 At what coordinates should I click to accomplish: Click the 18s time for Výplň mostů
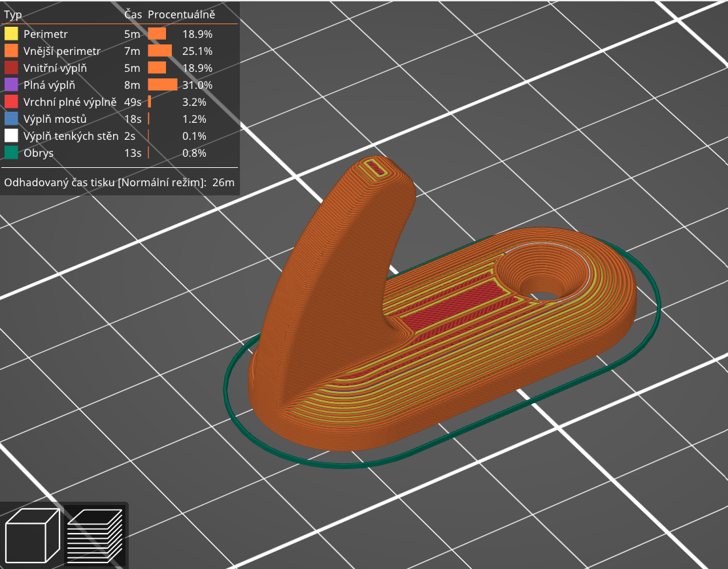[x=133, y=120]
